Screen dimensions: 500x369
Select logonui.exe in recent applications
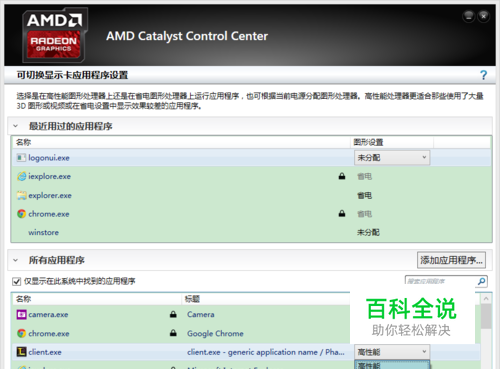point(49,158)
